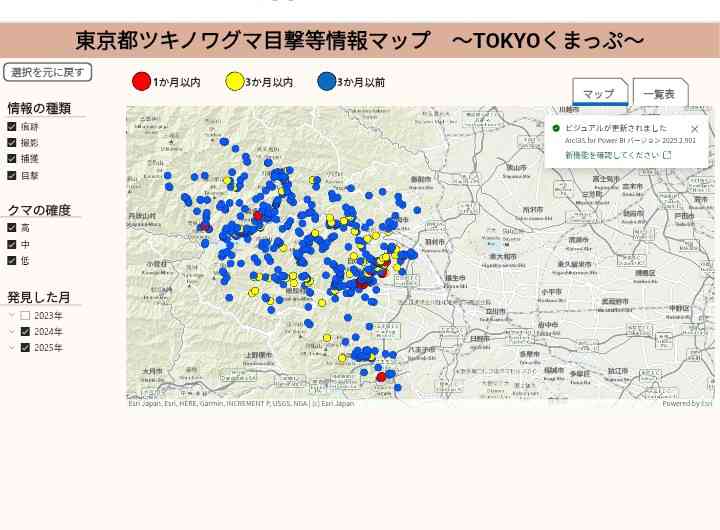Click the blue 3か月以前 legend circle
Screen dimensions: 720x530
327,82
